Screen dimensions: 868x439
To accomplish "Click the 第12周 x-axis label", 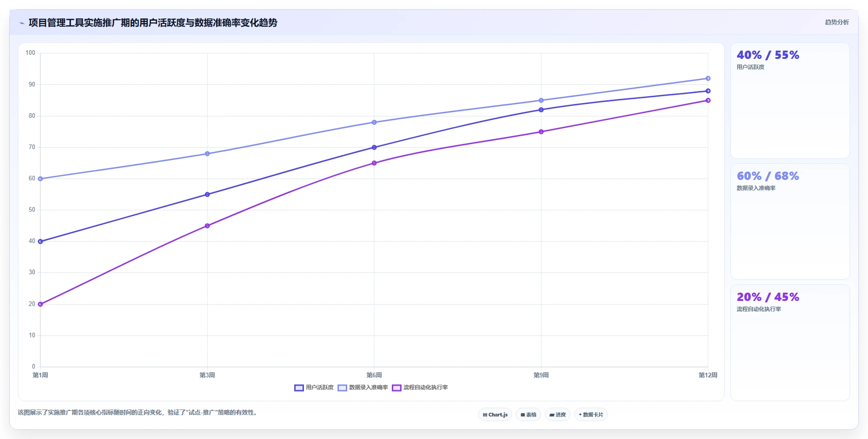I will pyautogui.click(x=708, y=375).
